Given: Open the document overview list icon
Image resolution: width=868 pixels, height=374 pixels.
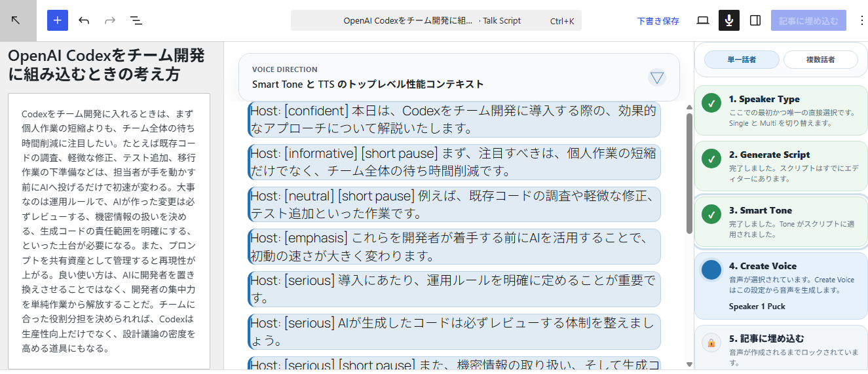Looking at the screenshot, I should coord(136,20).
